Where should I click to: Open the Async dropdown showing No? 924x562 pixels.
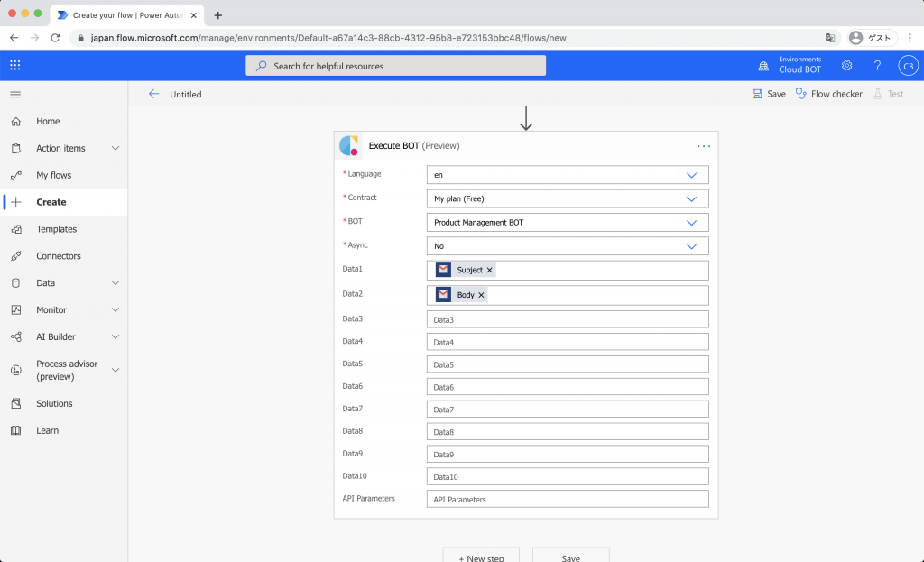click(x=568, y=245)
